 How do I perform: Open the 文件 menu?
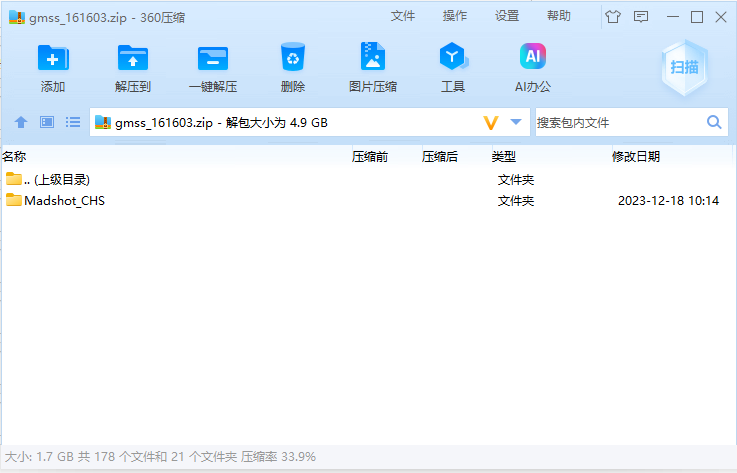coord(403,16)
